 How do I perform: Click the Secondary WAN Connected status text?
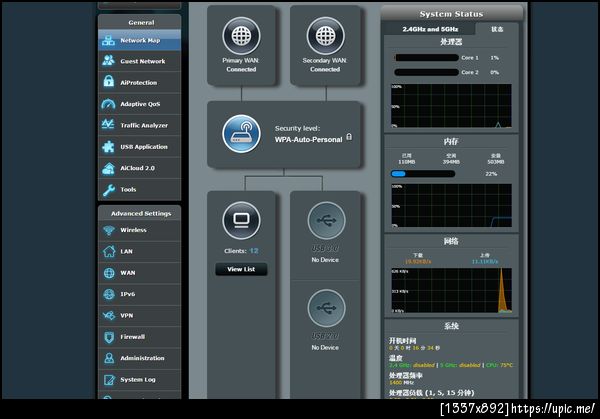click(x=325, y=69)
